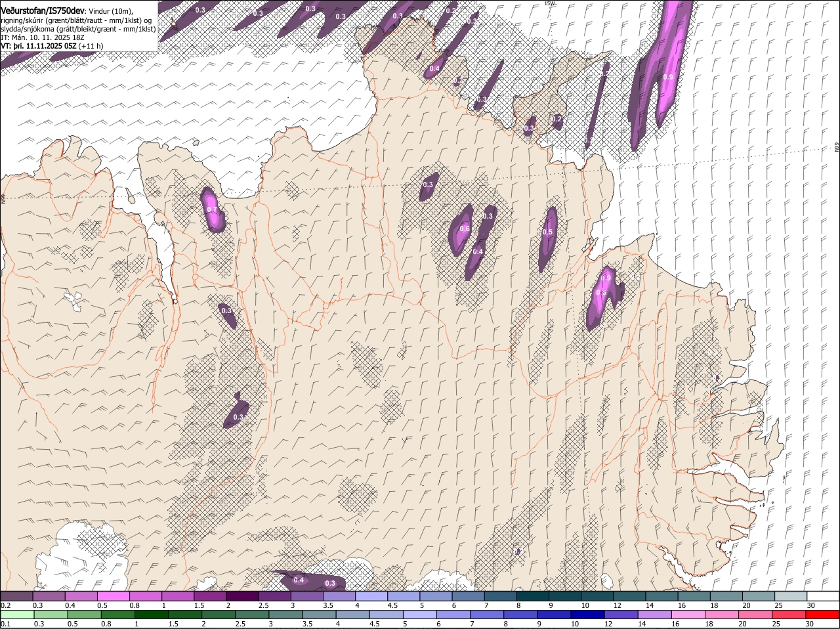Screen dimensions: 840x629
Task: Pick the violet swatch starting at 12, lower legend
Action: click(621, 615)
